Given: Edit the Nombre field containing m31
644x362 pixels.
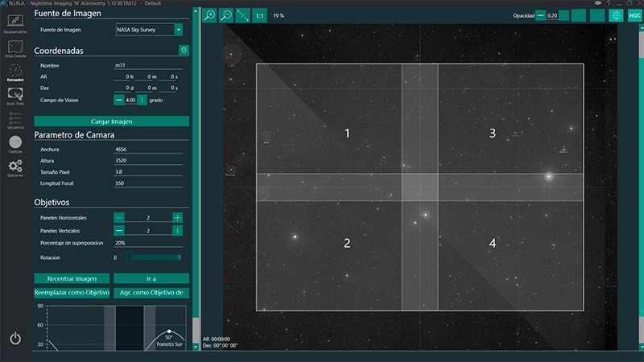Looking at the screenshot, I should tap(148, 65).
